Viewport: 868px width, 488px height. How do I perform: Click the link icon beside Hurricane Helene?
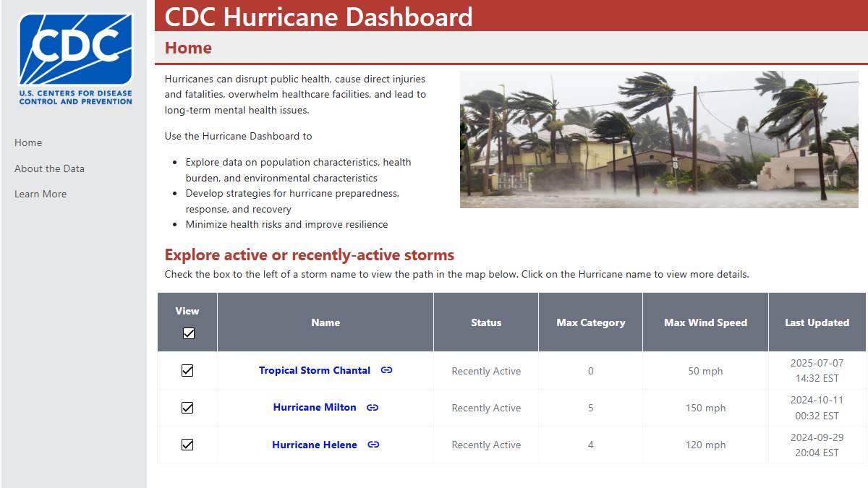(x=374, y=445)
